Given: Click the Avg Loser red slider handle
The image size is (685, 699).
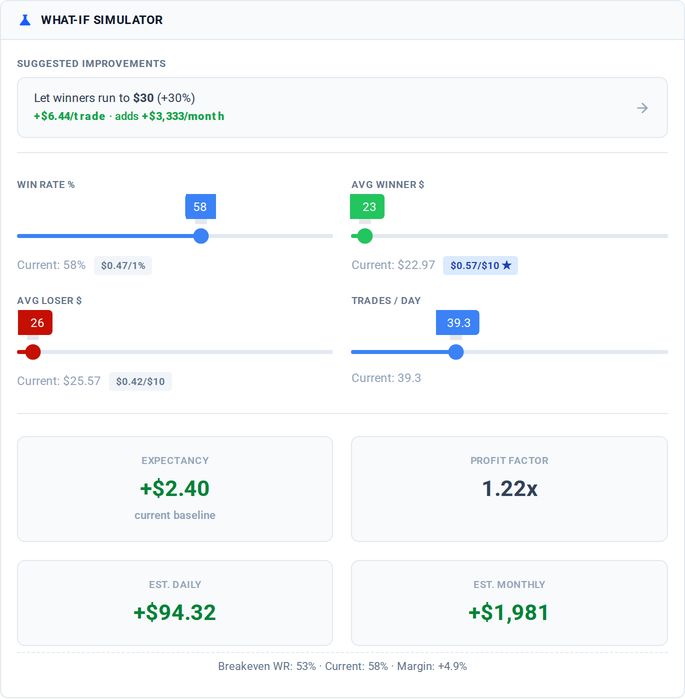Looking at the screenshot, I should pyautogui.click(x=33, y=352).
